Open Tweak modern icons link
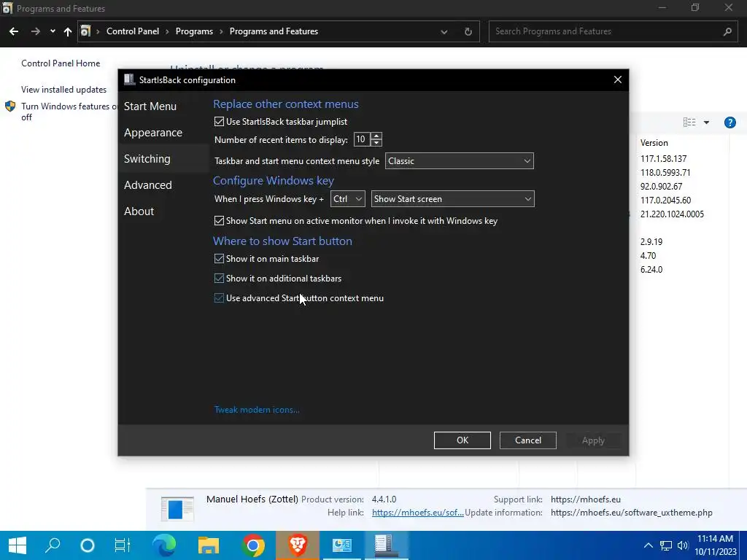 [x=257, y=410]
